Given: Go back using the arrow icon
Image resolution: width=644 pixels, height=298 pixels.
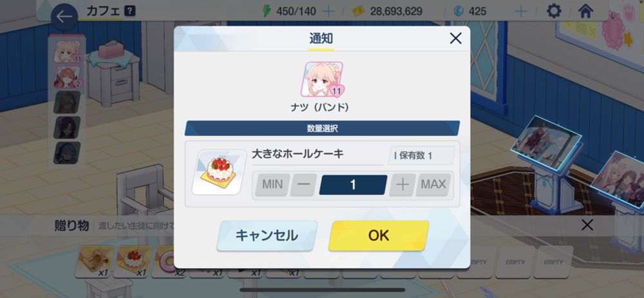Looking at the screenshot, I should (64, 17).
